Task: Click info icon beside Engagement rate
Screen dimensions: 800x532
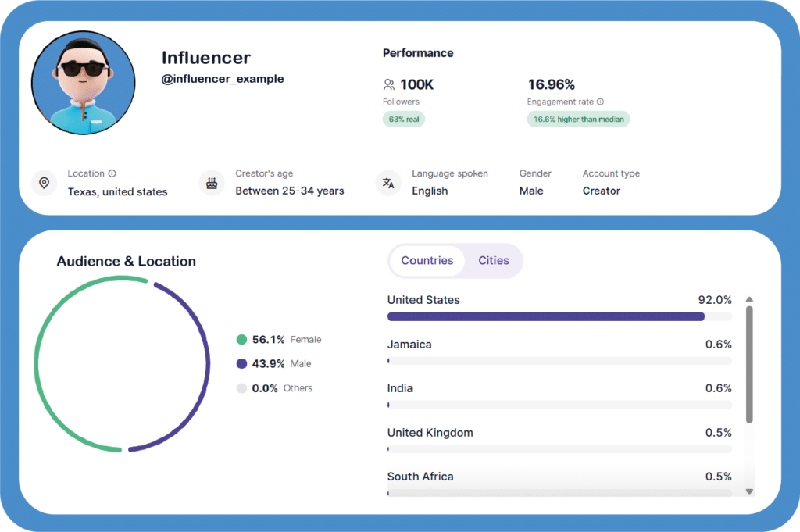Action: tap(600, 102)
